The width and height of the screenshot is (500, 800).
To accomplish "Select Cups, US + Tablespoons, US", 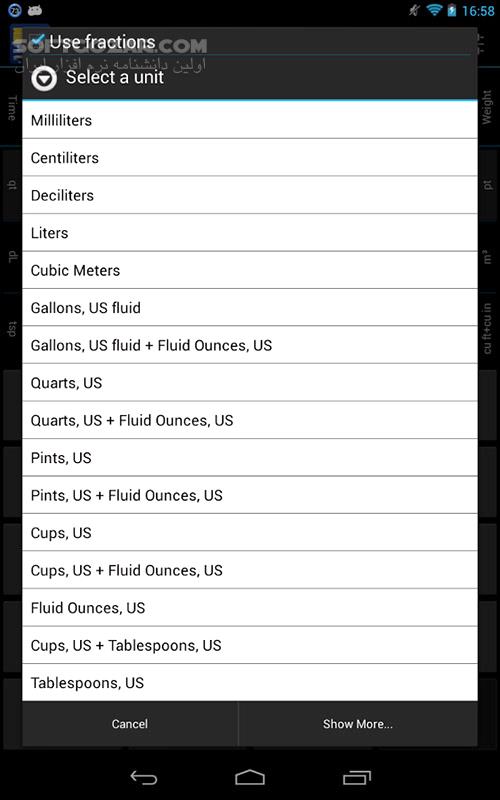I will point(249,645).
